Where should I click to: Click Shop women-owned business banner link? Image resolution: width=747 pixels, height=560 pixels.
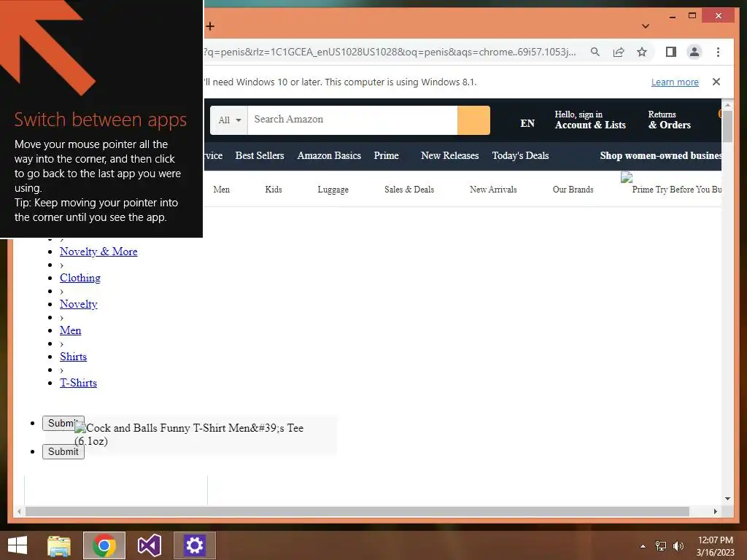pos(660,156)
